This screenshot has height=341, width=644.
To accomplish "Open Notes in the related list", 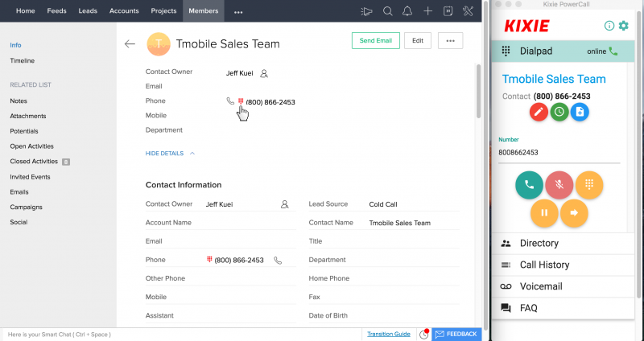I will point(19,101).
